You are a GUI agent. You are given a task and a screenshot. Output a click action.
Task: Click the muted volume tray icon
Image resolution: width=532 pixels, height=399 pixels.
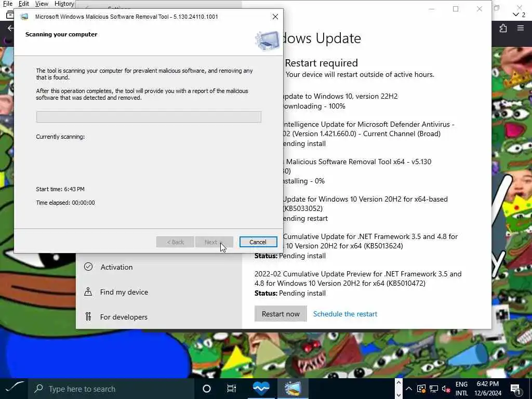coord(446,389)
